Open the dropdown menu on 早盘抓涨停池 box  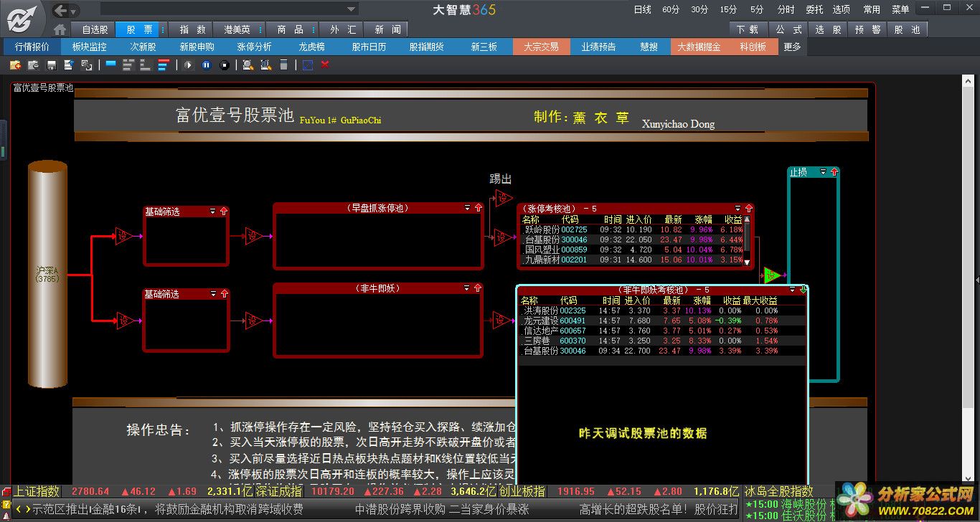tap(468, 208)
